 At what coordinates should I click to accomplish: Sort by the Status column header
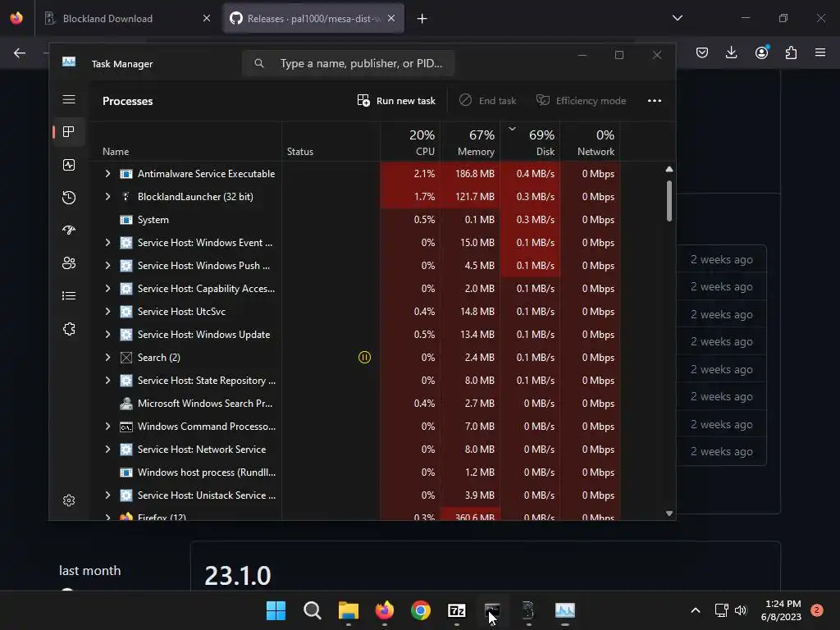pos(331,142)
